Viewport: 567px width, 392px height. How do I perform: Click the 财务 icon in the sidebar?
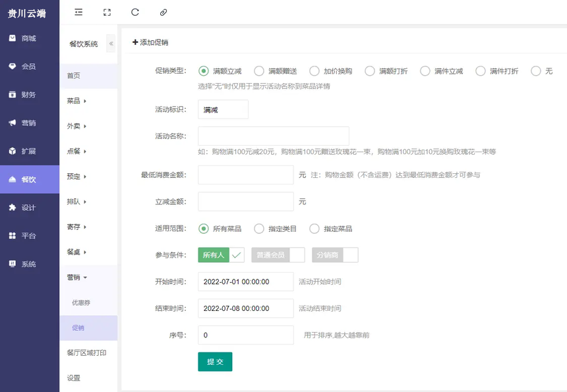[x=13, y=94]
